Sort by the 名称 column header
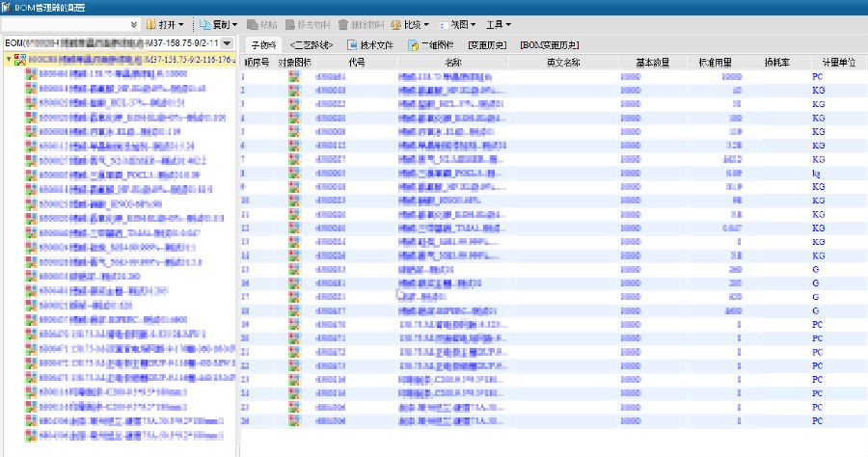The height and width of the screenshot is (457, 868). click(452, 62)
